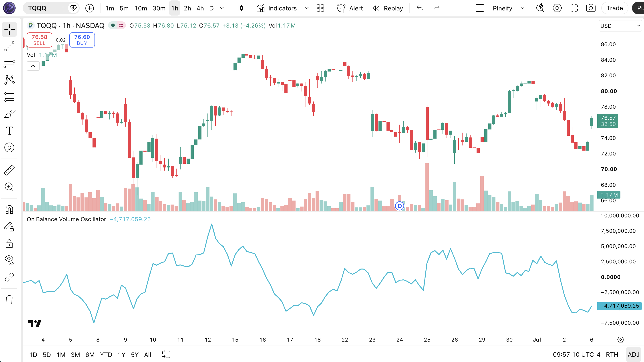Switch to the 10m timeframe
This screenshot has height=362, width=644.
[x=141, y=8]
